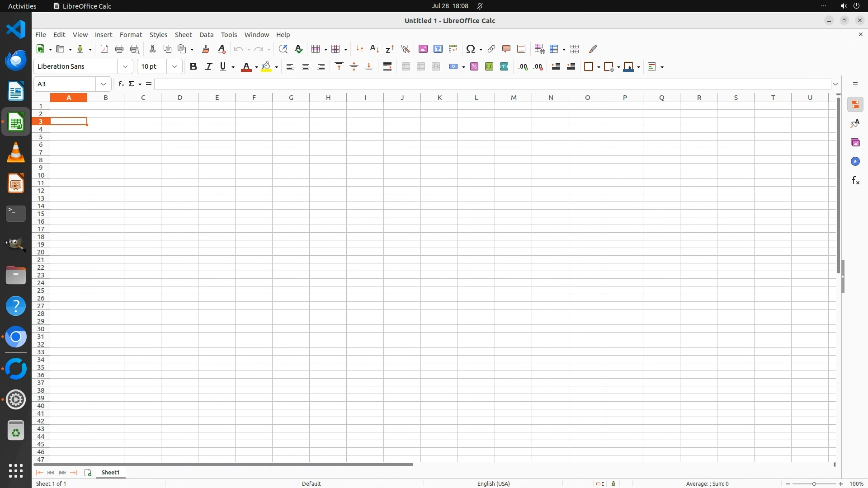Open the font size dropdown
868x488 pixels.
coord(175,67)
